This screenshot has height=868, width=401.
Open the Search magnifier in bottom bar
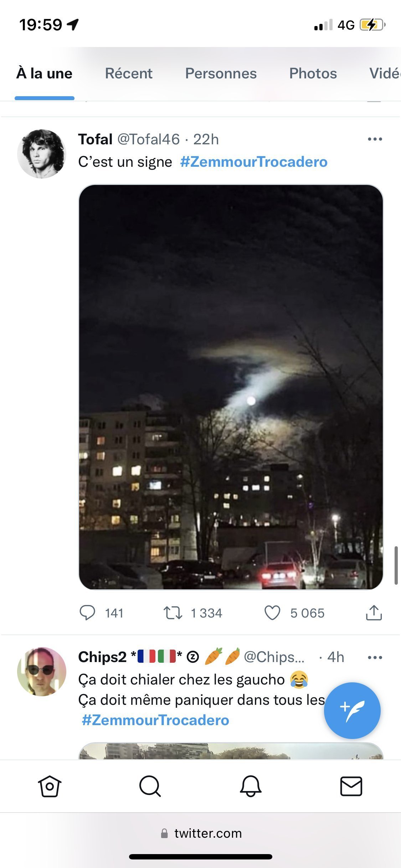click(150, 786)
